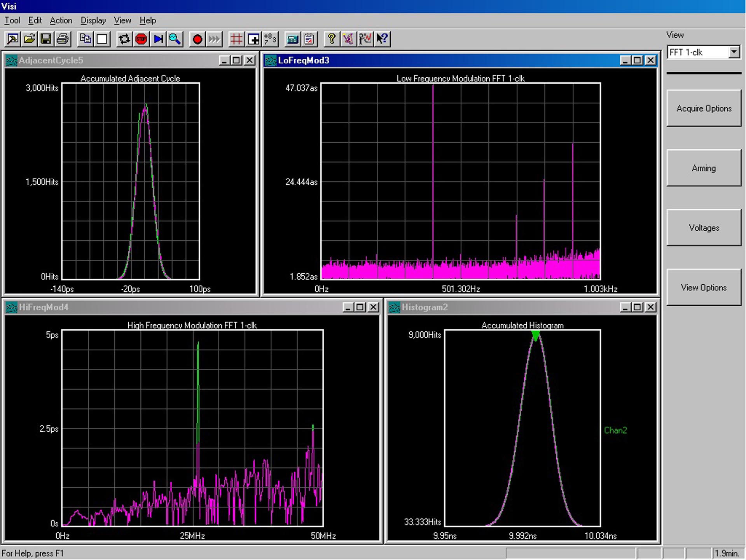Click the new tool icon with hammer
Screen dimensions: 746x560
point(12,39)
